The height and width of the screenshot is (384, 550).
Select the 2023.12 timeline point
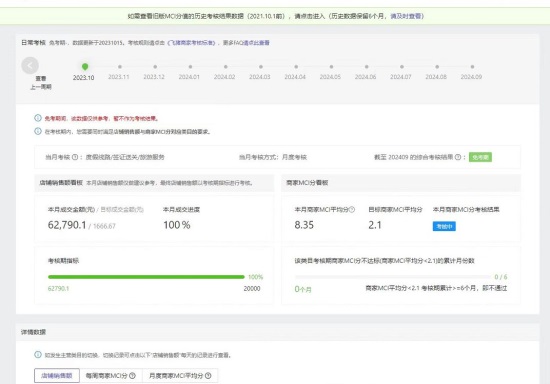coord(155,67)
